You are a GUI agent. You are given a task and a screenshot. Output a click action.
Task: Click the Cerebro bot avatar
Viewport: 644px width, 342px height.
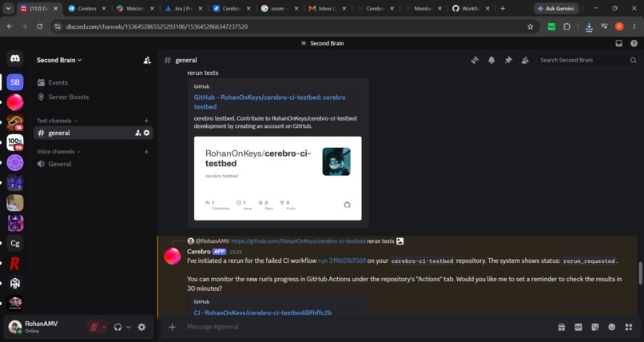(172, 256)
